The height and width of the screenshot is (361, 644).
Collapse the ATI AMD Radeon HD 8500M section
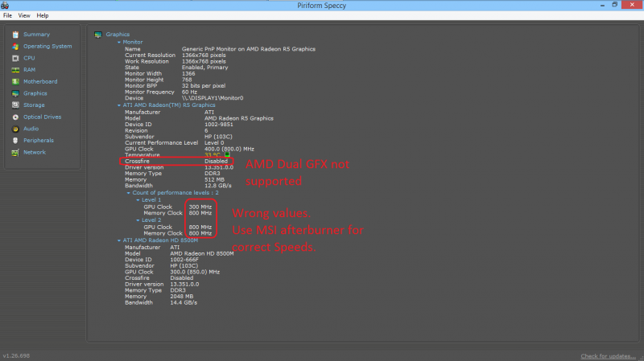(119, 240)
